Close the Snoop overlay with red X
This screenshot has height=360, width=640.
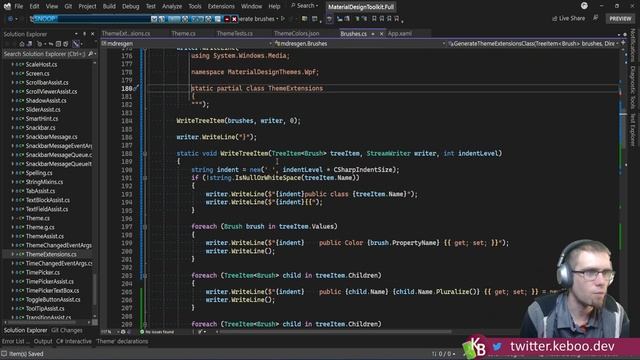tap(234, 19)
